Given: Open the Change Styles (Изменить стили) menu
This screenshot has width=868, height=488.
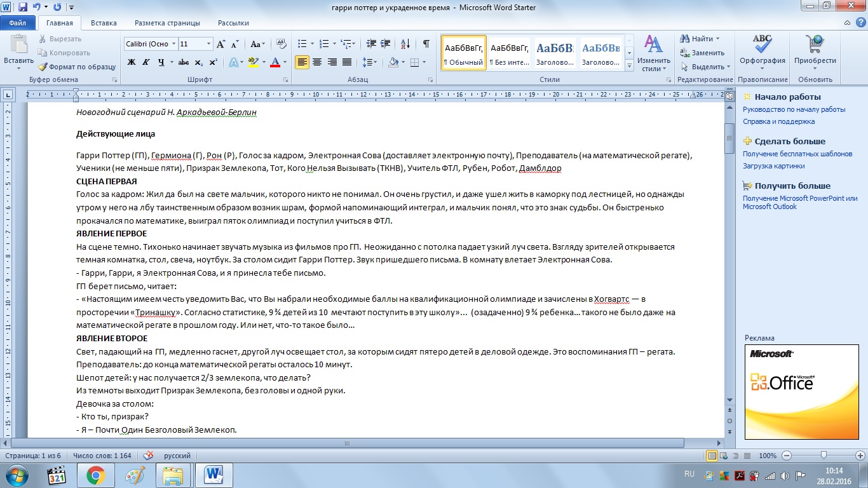Looking at the screenshot, I should [x=653, y=52].
